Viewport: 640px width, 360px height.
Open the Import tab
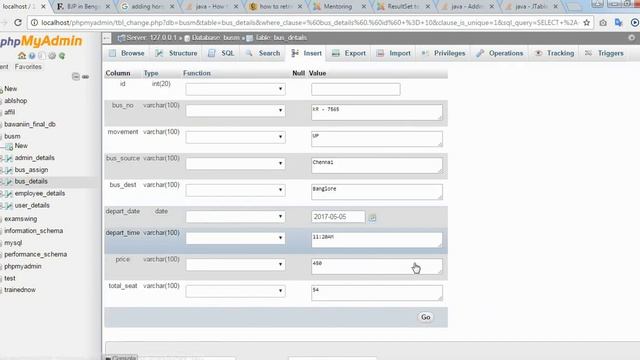click(x=393, y=53)
